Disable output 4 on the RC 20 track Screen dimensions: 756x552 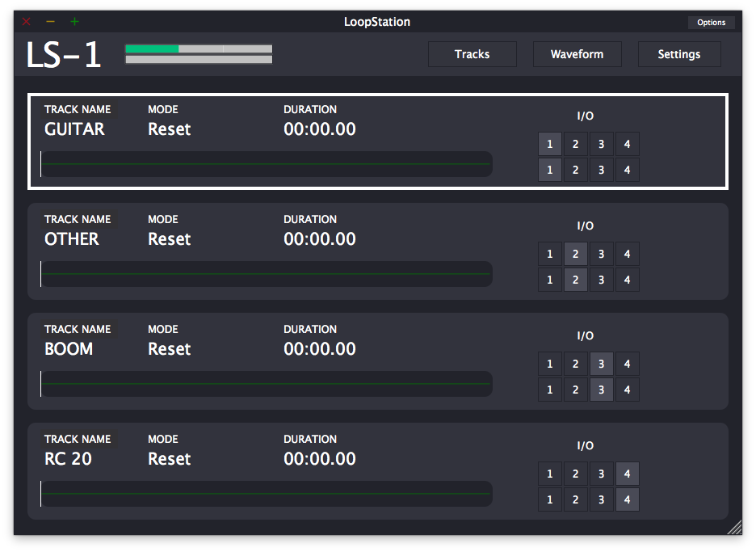[x=627, y=499]
